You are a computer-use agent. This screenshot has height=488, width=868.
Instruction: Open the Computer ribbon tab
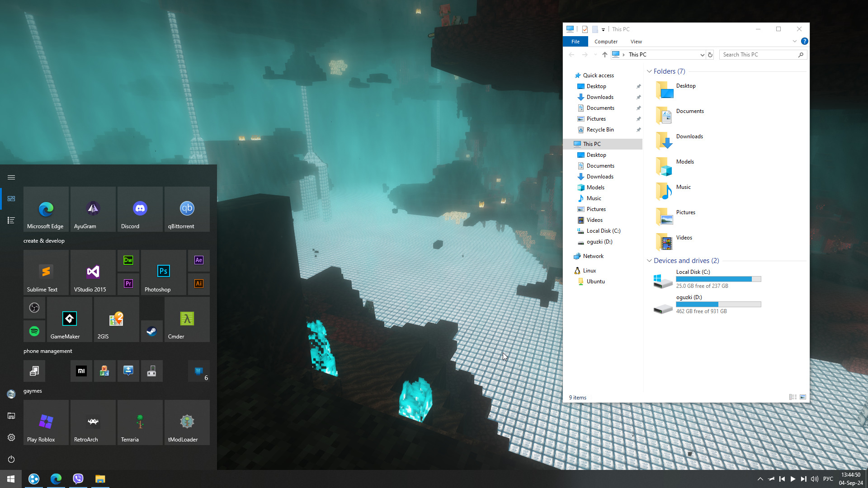tap(606, 42)
